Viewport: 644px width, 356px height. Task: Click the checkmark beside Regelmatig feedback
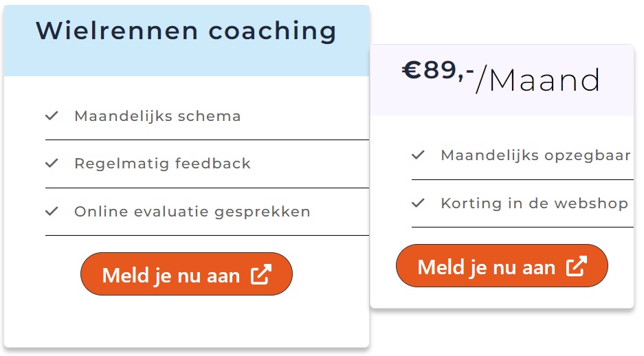point(52,164)
